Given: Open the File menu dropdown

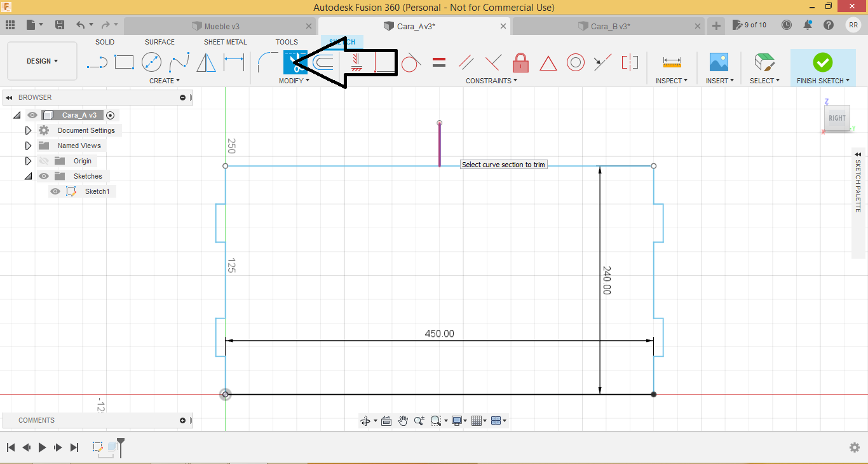Looking at the screenshot, I should (x=35, y=25).
